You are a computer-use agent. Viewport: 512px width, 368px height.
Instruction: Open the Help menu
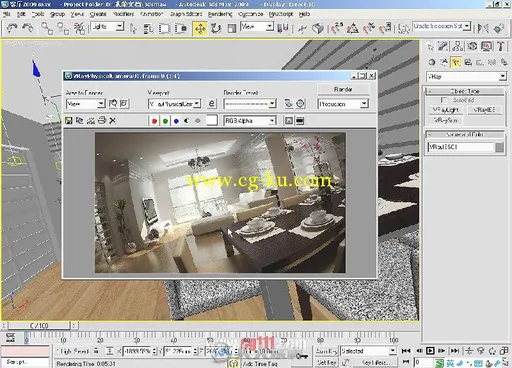(304, 14)
